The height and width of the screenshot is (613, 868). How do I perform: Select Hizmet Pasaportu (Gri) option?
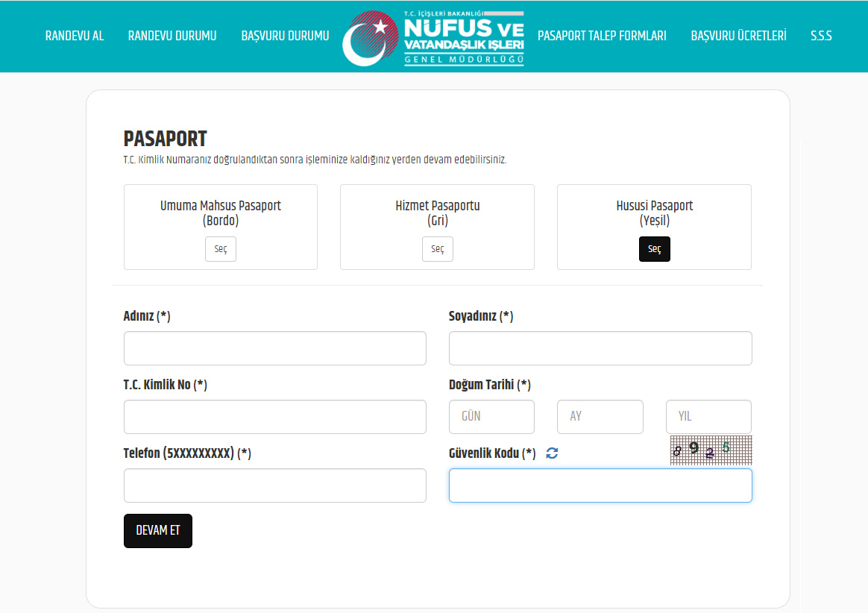click(437, 249)
